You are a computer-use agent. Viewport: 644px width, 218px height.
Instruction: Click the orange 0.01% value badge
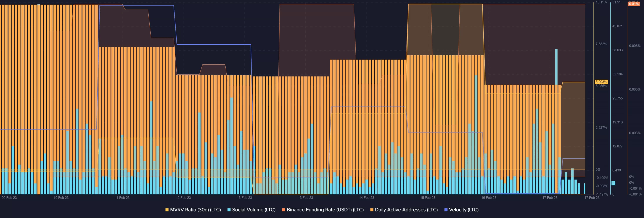[x=634, y=4]
